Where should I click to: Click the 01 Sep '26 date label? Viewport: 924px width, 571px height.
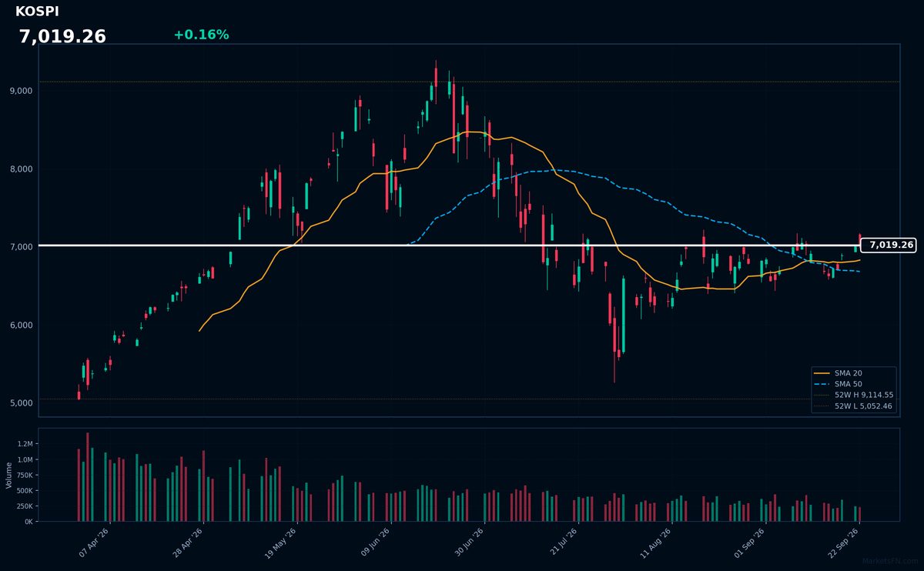tap(750, 543)
